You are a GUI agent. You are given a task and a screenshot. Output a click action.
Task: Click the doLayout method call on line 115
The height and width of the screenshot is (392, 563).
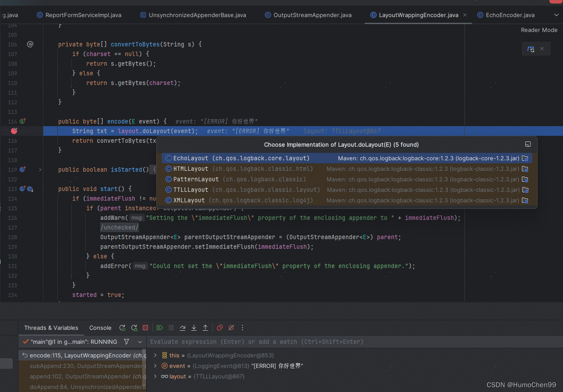pyautogui.click(x=157, y=131)
